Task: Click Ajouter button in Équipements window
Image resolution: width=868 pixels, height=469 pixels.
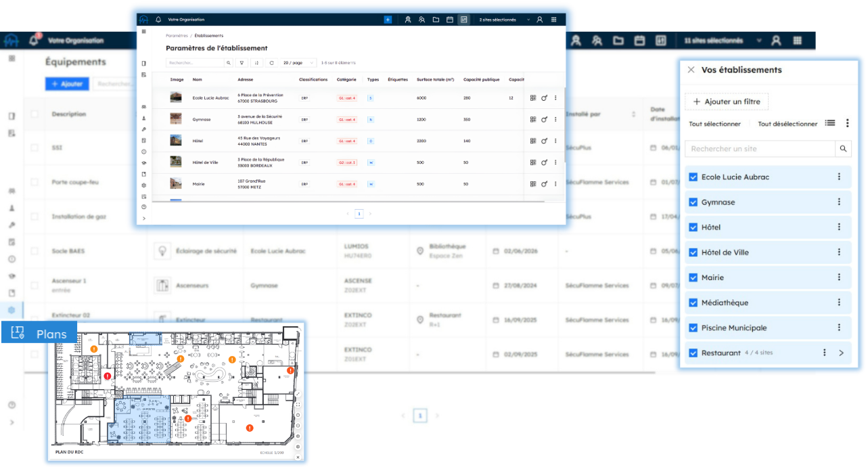Action: pyautogui.click(x=66, y=84)
